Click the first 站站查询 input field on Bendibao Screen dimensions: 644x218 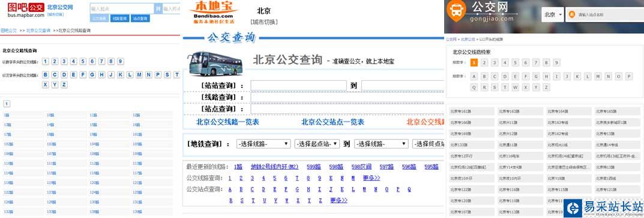click(x=298, y=86)
